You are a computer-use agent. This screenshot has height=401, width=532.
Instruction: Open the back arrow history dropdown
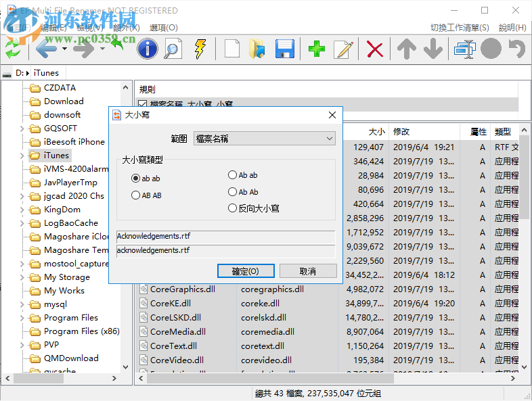coord(64,49)
